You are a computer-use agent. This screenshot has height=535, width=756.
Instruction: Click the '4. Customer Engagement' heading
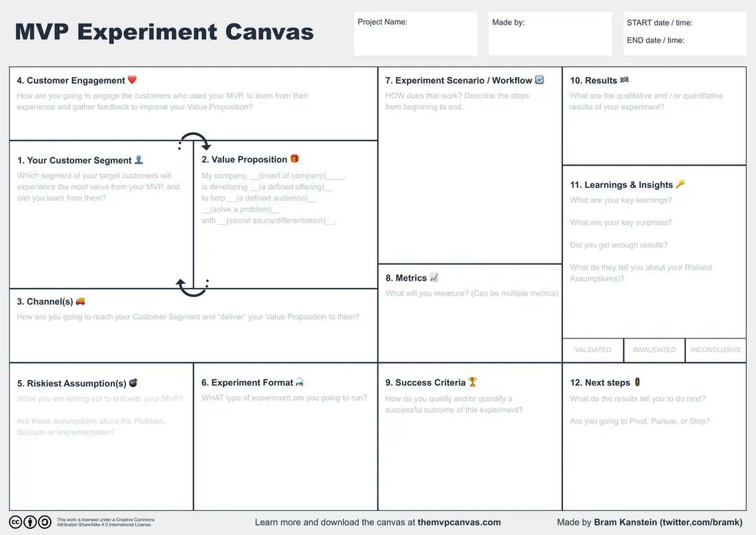click(71, 80)
